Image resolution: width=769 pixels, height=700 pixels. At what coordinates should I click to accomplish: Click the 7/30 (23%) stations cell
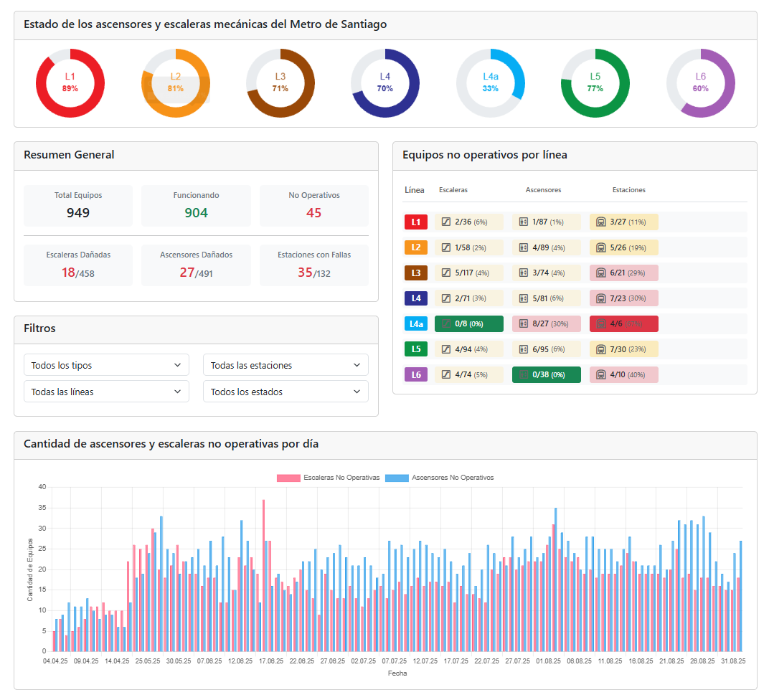pyautogui.click(x=624, y=349)
